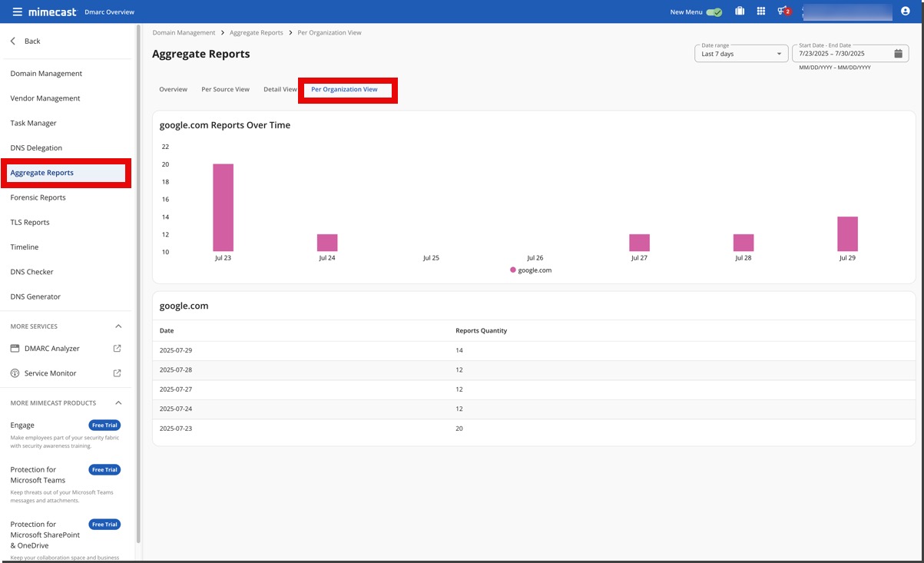The width and height of the screenshot is (924, 563).
Task: Select the 2025-07-24 table row date
Action: point(176,409)
